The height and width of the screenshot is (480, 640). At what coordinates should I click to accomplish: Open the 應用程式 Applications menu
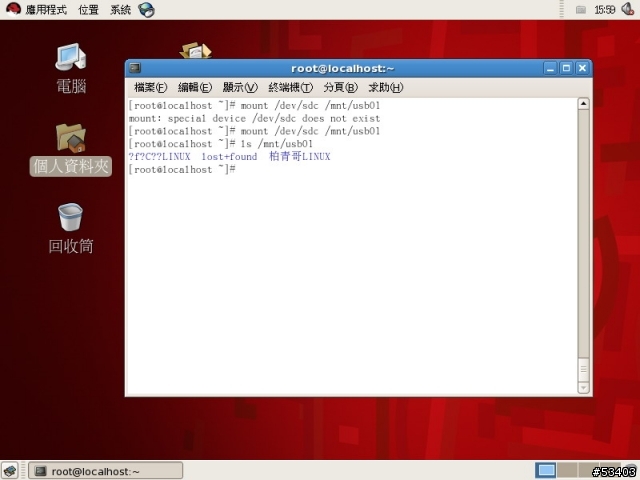click(46, 10)
